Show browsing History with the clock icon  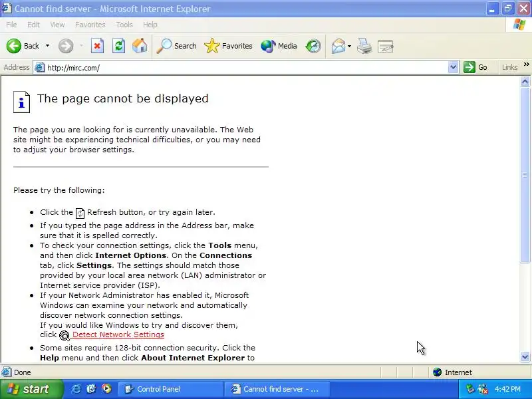[313, 46]
